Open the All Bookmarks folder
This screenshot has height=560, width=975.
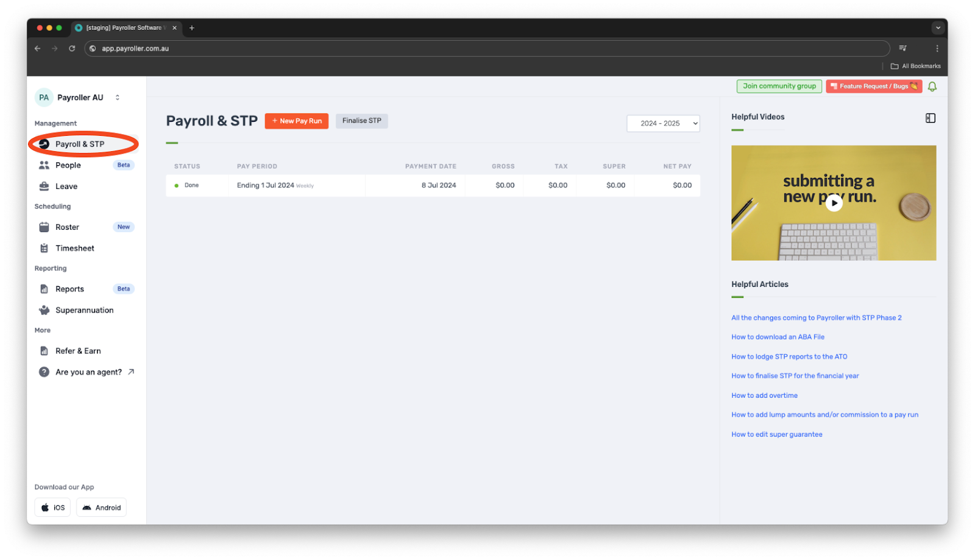[x=915, y=66]
